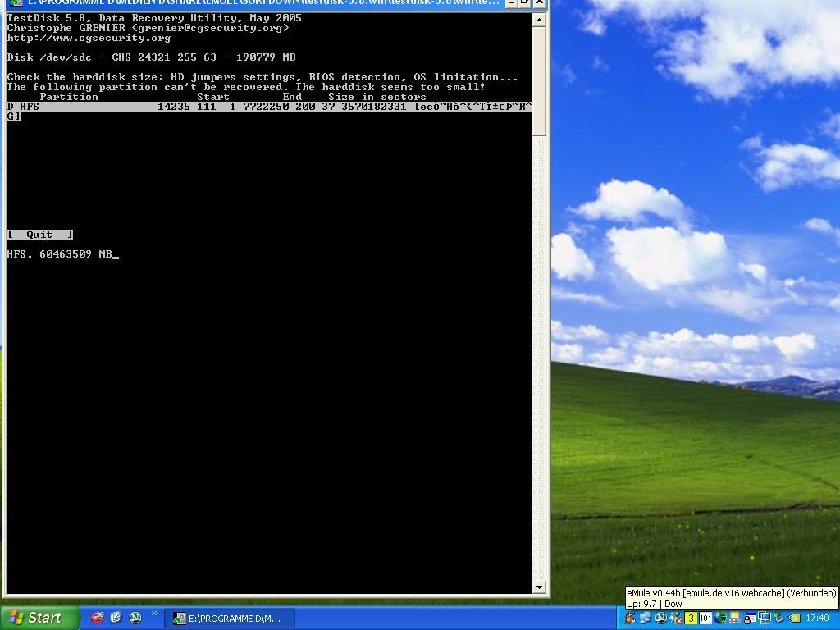Click the 'Check the harddisk size' warning line
The image size is (840, 630).
coord(262,77)
